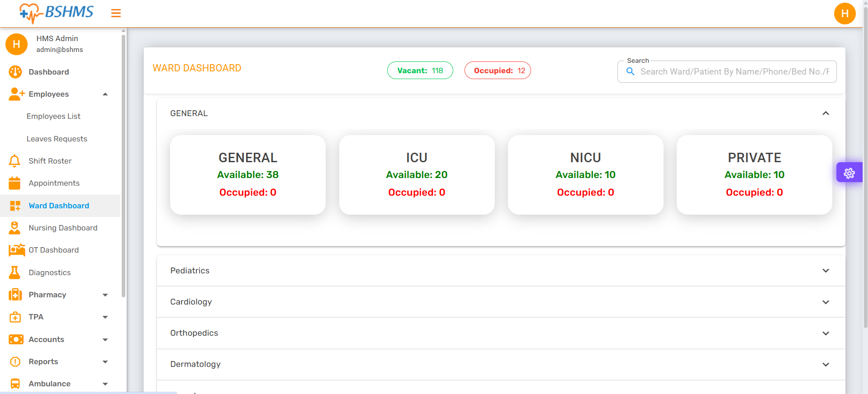This screenshot has height=394, width=868.
Task: Select the Shift Roster bell icon
Action: pyautogui.click(x=14, y=161)
